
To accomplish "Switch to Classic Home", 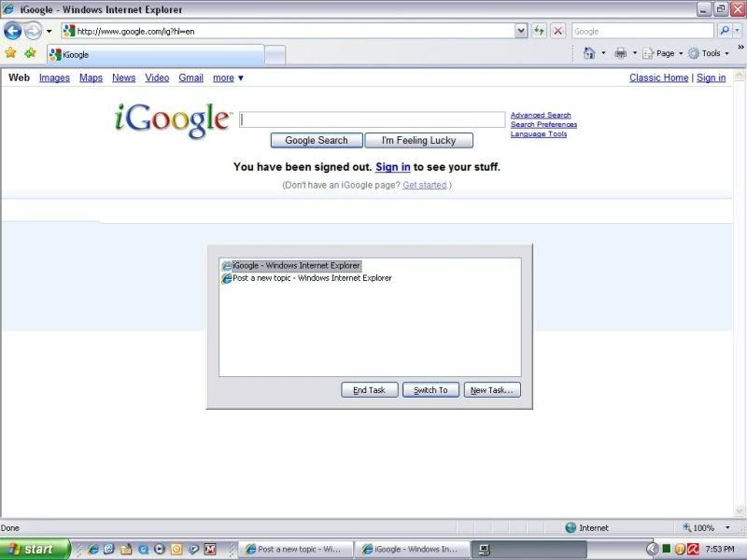I will click(x=659, y=77).
